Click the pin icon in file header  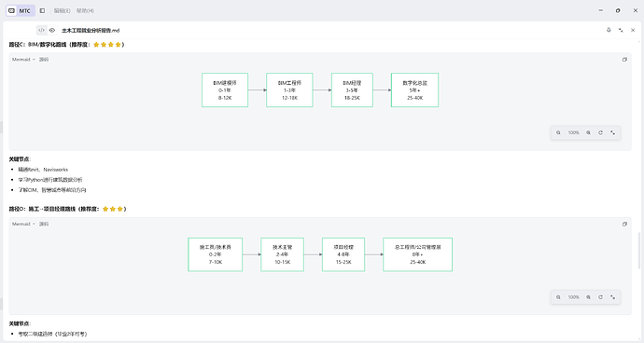609,30
